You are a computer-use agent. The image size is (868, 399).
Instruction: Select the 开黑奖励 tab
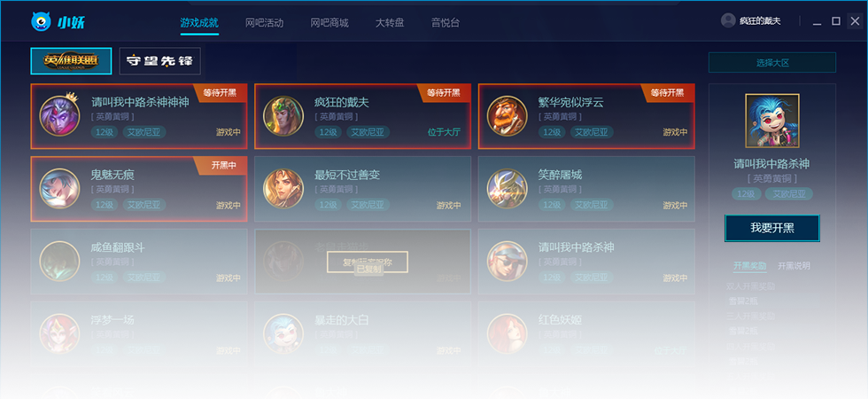tap(750, 265)
